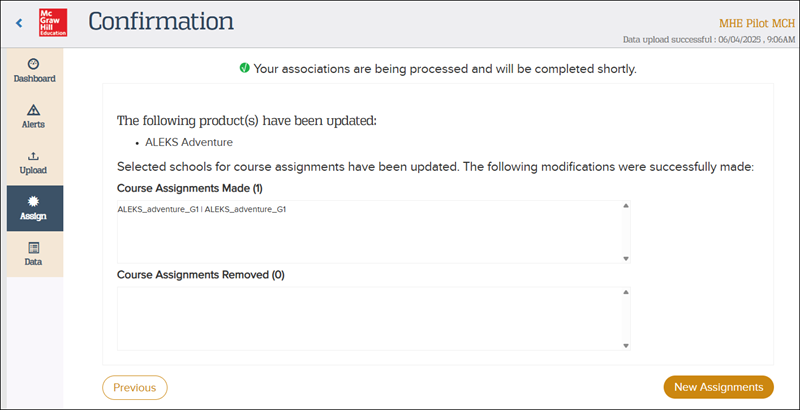Go to the Dashboard menu label
The width and height of the screenshot is (800, 410).
tap(34, 78)
